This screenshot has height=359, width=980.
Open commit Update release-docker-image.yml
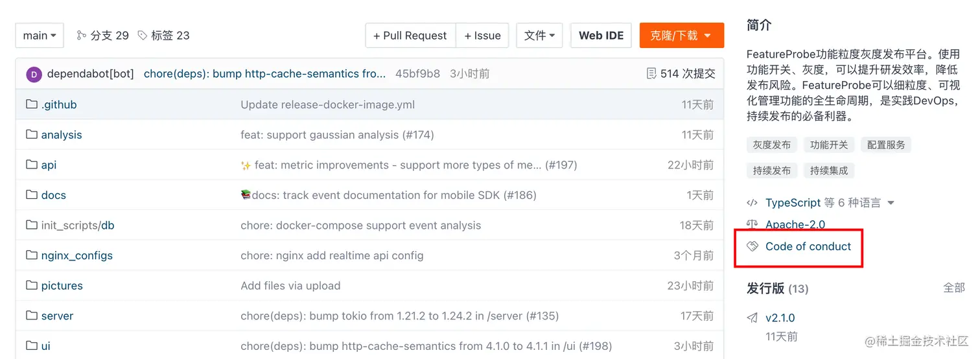pos(327,105)
